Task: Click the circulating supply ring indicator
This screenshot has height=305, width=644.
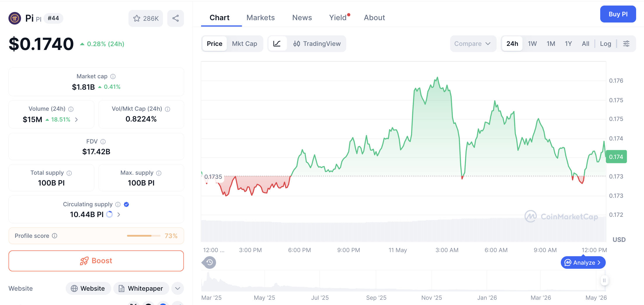Action: pyautogui.click(x=109, y=214)
